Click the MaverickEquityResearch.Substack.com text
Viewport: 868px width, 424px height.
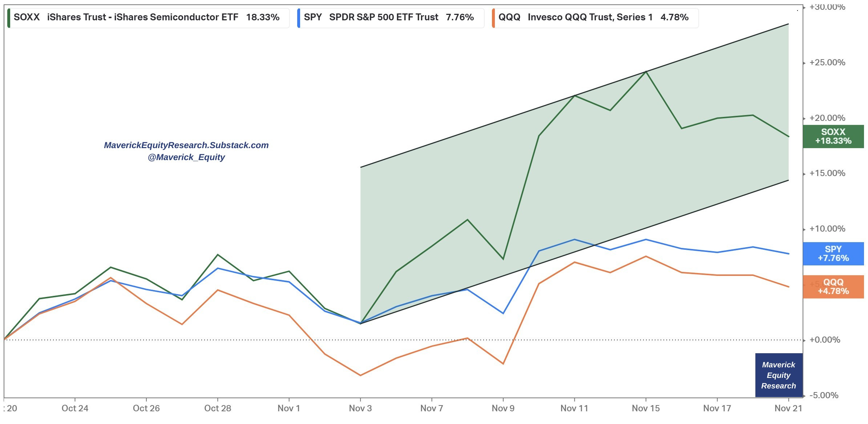click(186, 145)
